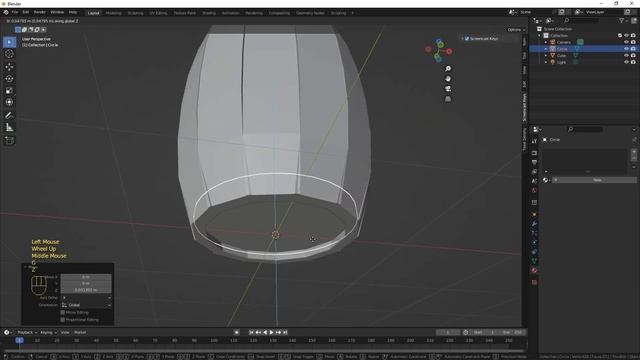Open the timeline Marker menu
This screenshot has width=640, height=360.
(80, 332)
